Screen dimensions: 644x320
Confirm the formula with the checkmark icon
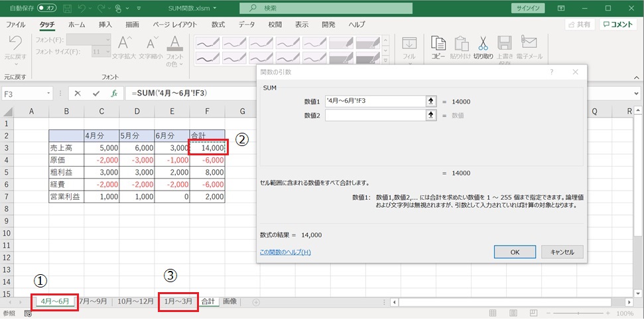point(97,94)
